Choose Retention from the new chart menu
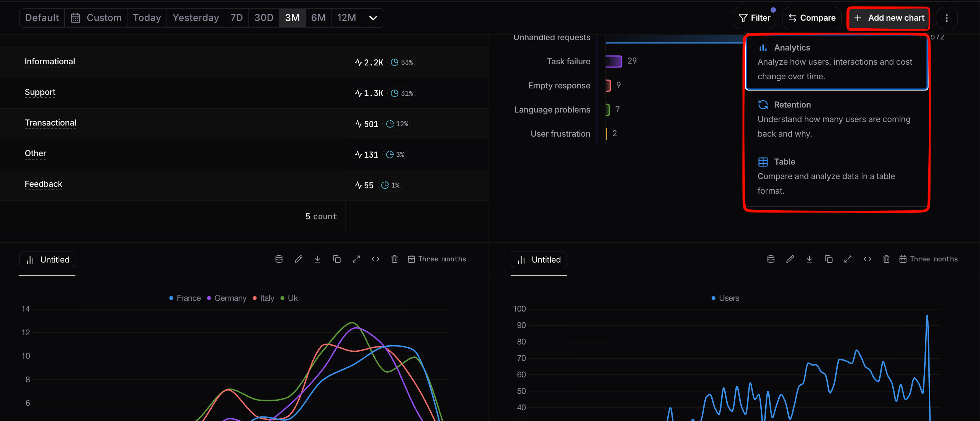 (x=837, y=119)
